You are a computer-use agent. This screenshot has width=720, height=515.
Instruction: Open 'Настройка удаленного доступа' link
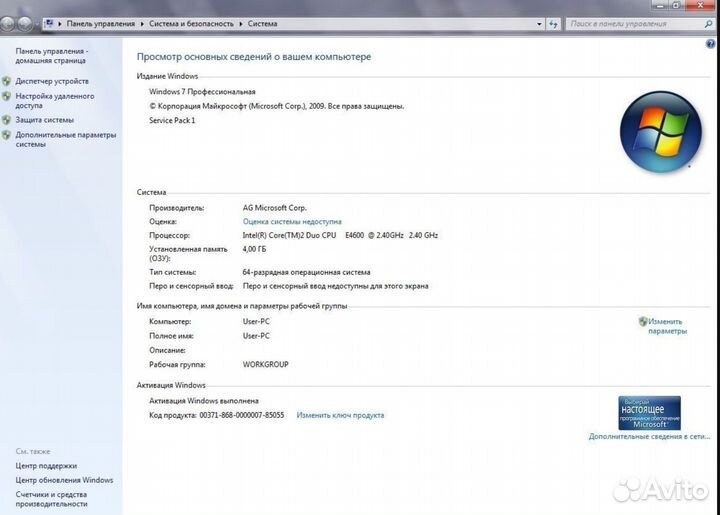pyautogui.click(x=55, y=101)
